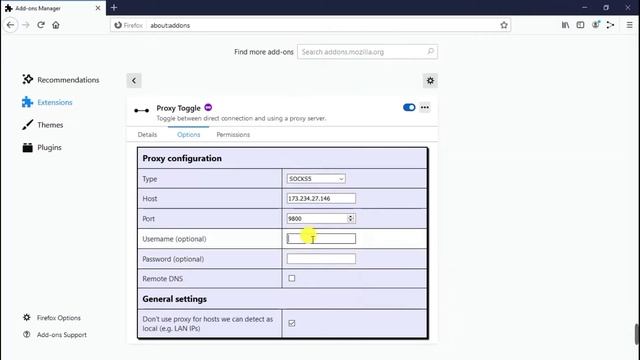
Task: Click the Host input field
Action: (321, 198)
